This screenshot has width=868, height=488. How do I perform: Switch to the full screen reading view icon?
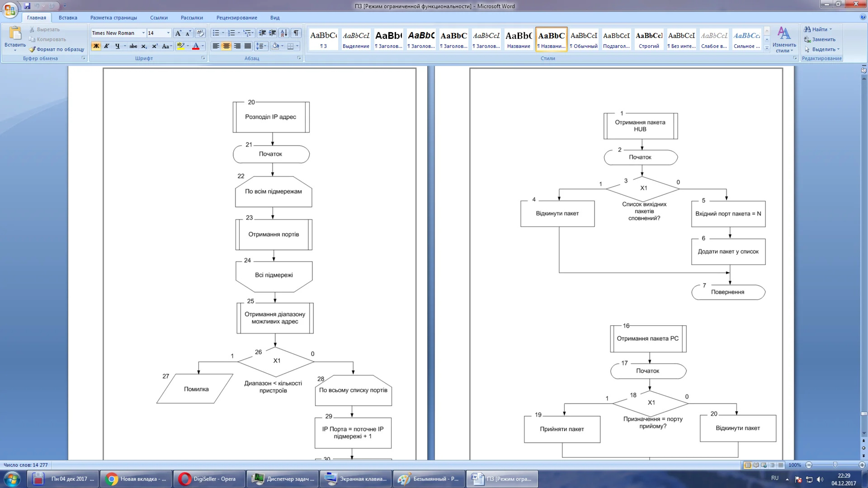click(x=756, y=465)
